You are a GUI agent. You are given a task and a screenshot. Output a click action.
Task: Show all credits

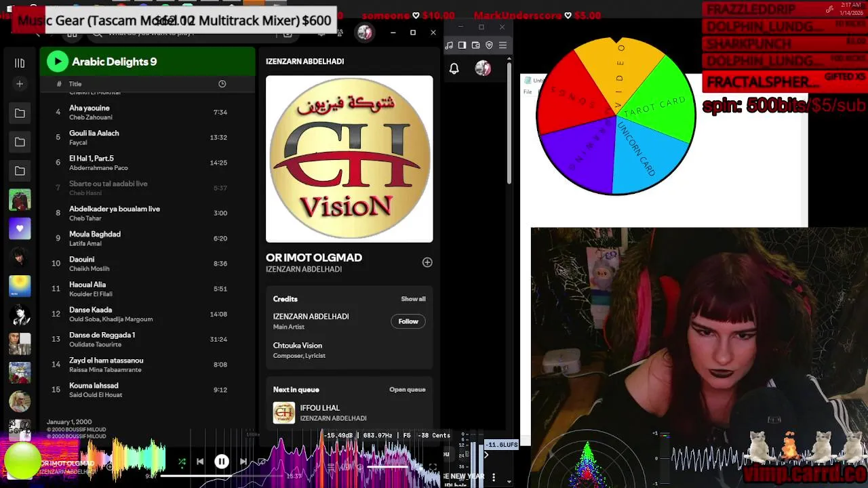(x=413, y=299)
